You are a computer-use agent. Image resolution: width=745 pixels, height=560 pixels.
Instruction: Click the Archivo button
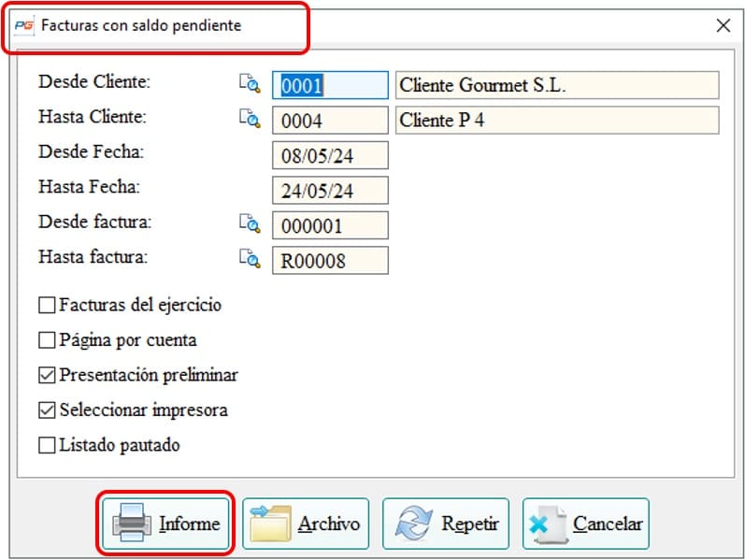click(306, 524)
